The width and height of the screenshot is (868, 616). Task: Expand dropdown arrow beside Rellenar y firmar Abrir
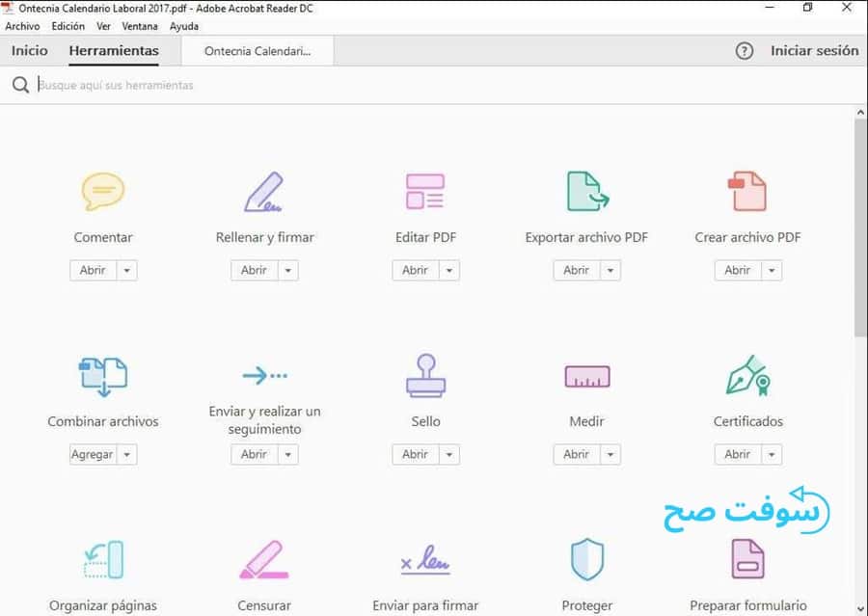(287, 271)
